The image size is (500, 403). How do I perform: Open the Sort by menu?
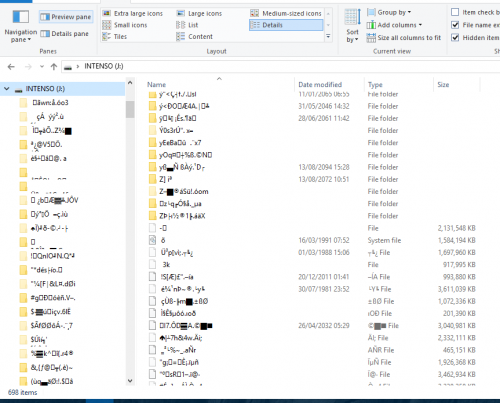click(352, 26)
